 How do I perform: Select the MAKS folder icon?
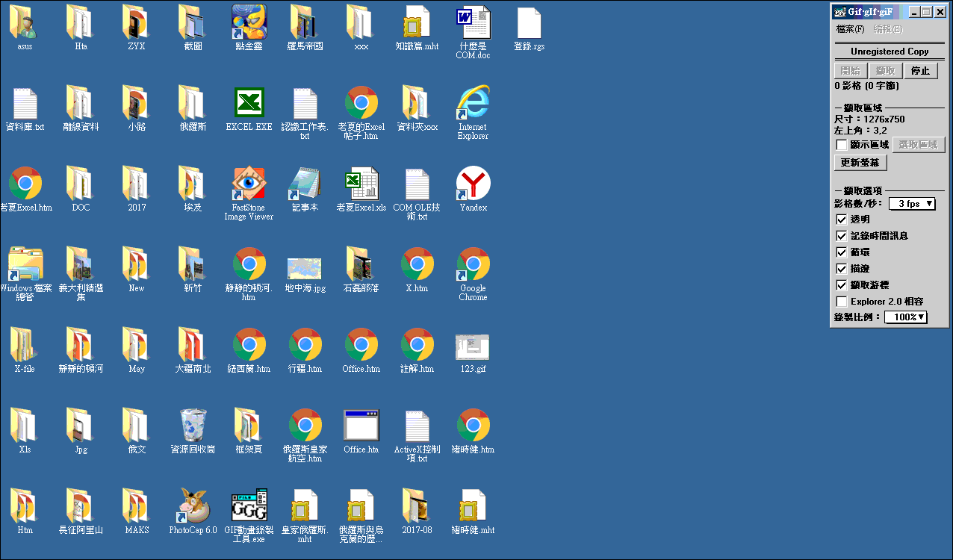[x=137, y=506]
